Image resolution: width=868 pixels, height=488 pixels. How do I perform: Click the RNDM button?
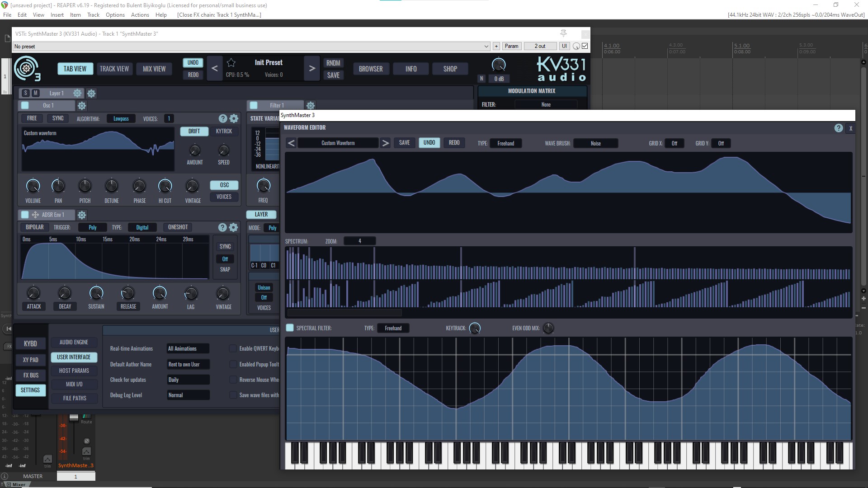coord(333,63)
